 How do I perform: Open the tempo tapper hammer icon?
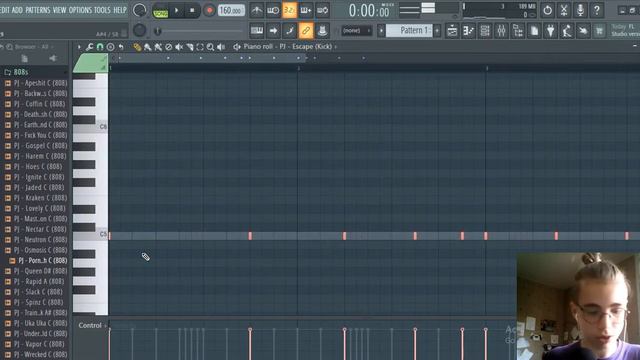pos(567,31)
